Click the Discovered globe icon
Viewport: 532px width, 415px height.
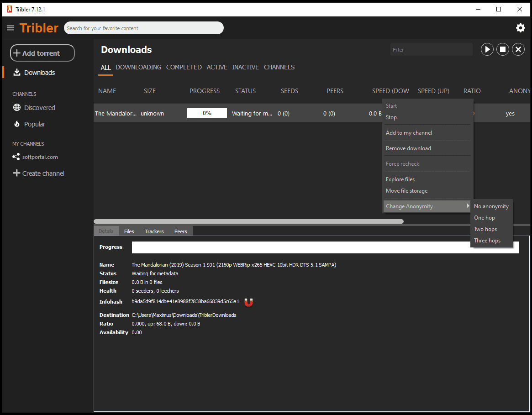[x=16, y=108]
